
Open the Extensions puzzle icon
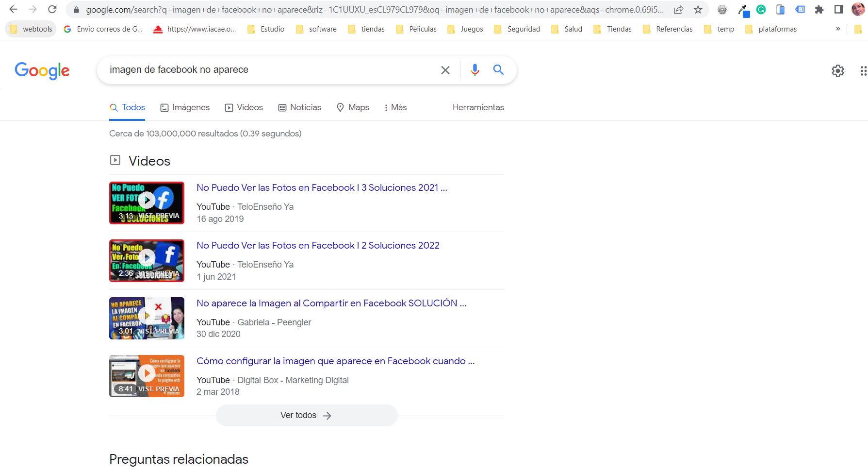[819, 9]
